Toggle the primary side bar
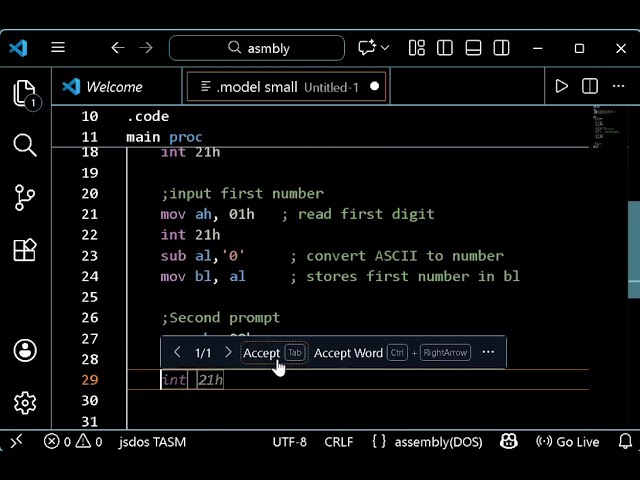Image resolution: width=640 pixels, height=480 pixels. 445,48
